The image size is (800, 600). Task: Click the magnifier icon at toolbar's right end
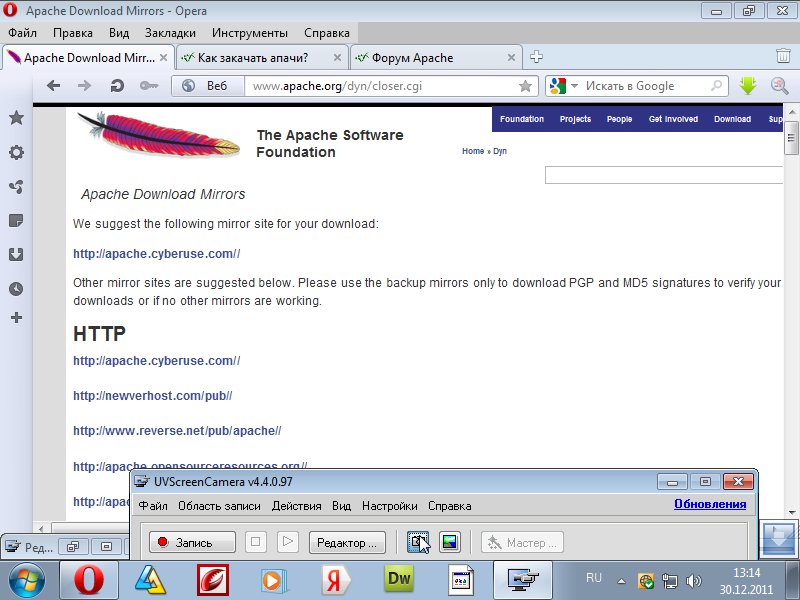(x=779, y=85)
